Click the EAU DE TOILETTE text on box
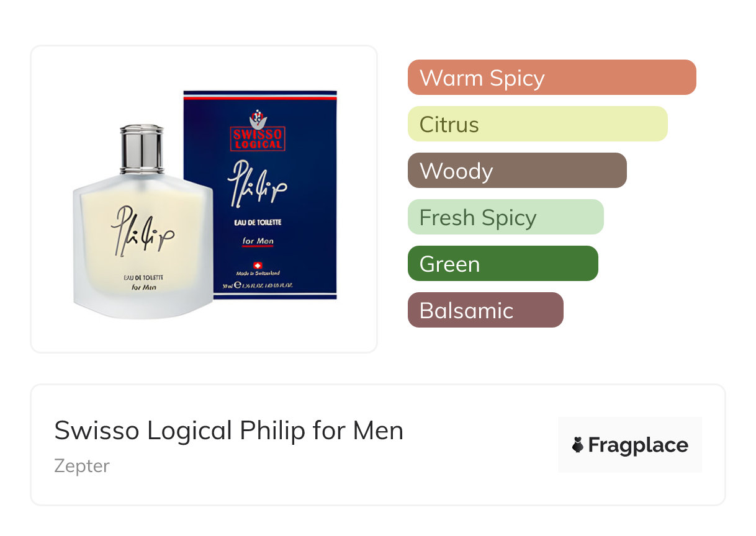The width and height of the screenshot is (756, 536). 258,222
